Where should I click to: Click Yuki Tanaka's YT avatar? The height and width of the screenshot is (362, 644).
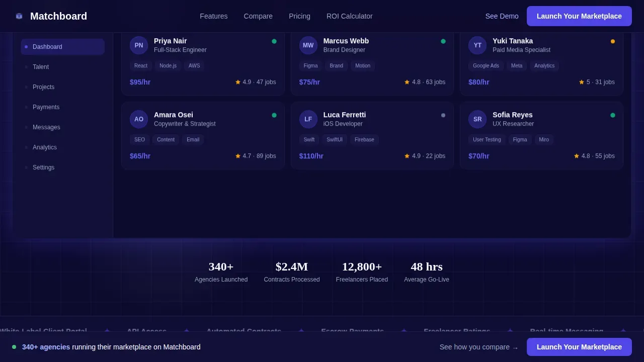pyautogui.click(x=477, y=45)
